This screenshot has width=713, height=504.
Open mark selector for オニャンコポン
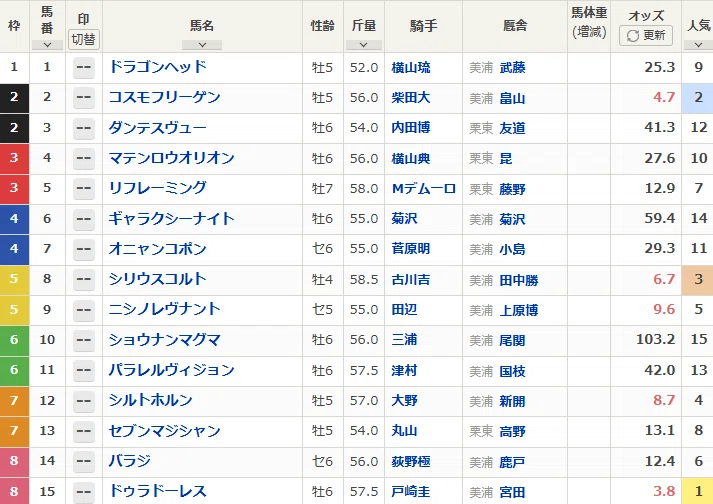(x=84, y=249)
